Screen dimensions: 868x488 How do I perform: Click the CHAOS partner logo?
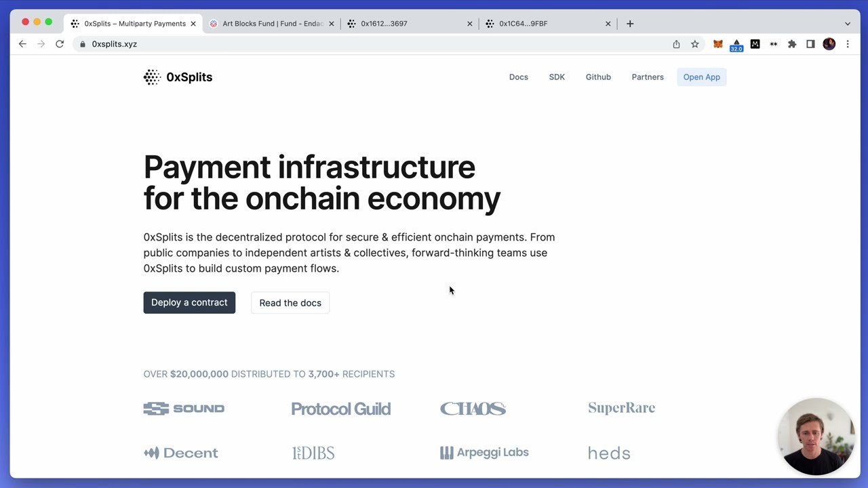click(473, 409)
